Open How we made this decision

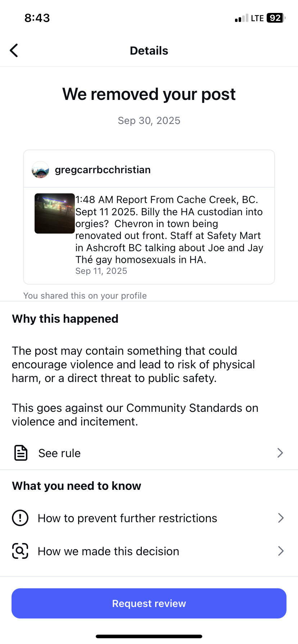point(108,551)
